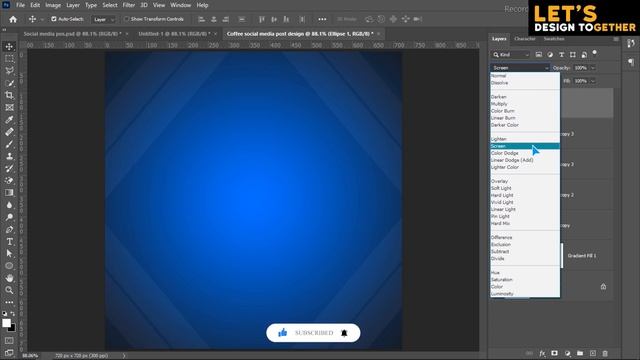This screenshot has width=640, height=360.
Task: Select the Horizontal Type tool
Action: pyautogui.click(x=9, y=242)
